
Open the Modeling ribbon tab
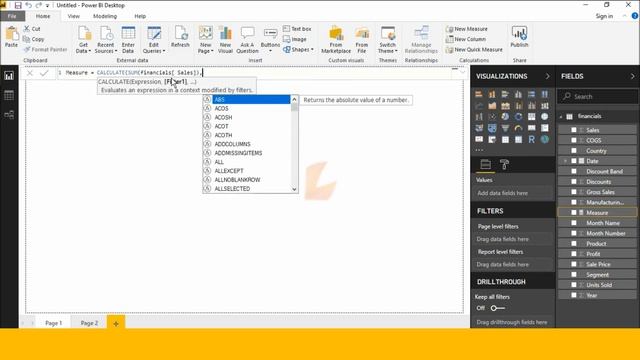105,16
